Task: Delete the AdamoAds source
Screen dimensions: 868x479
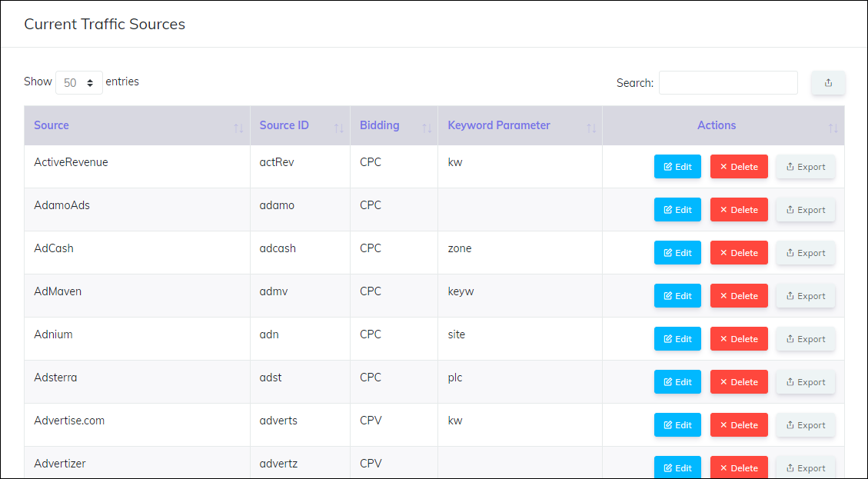Action: (x=739, y=210)
